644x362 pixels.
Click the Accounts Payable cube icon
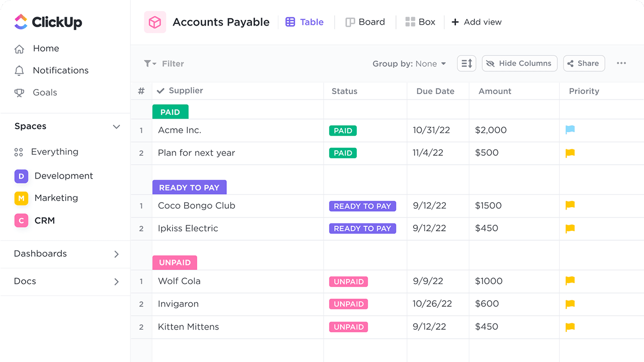[x=155, y=22]
